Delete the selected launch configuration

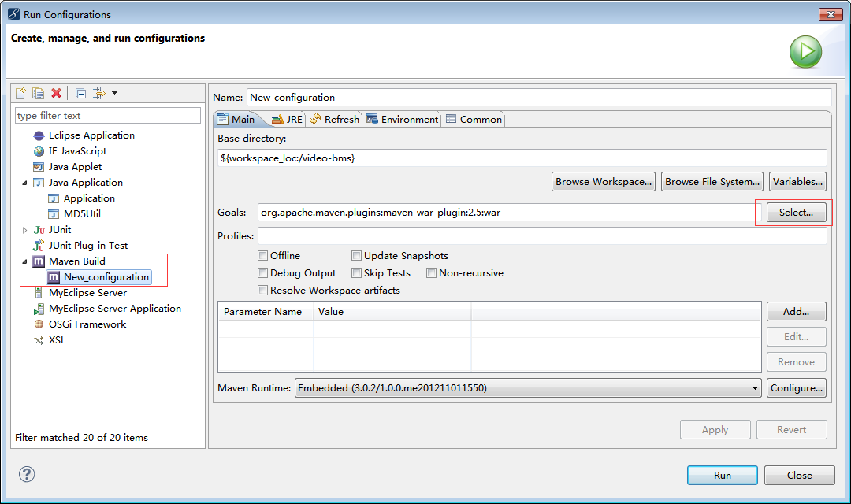click(x=57, y=92)
